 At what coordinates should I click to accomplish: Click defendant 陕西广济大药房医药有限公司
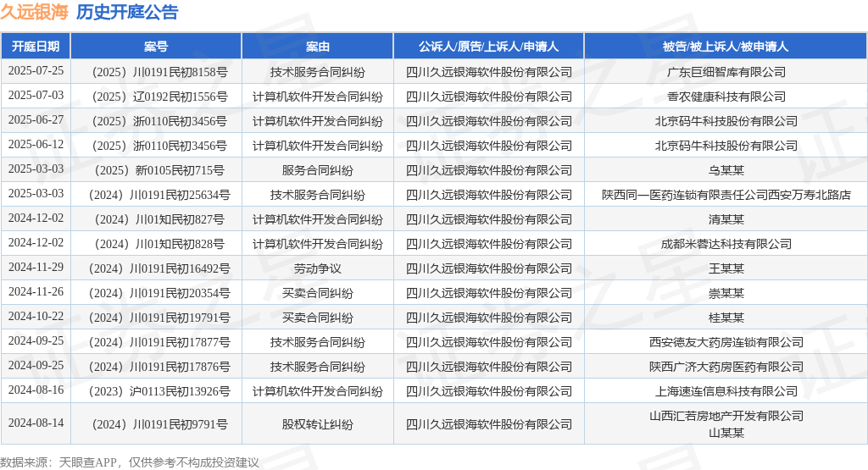coord(726,367)
